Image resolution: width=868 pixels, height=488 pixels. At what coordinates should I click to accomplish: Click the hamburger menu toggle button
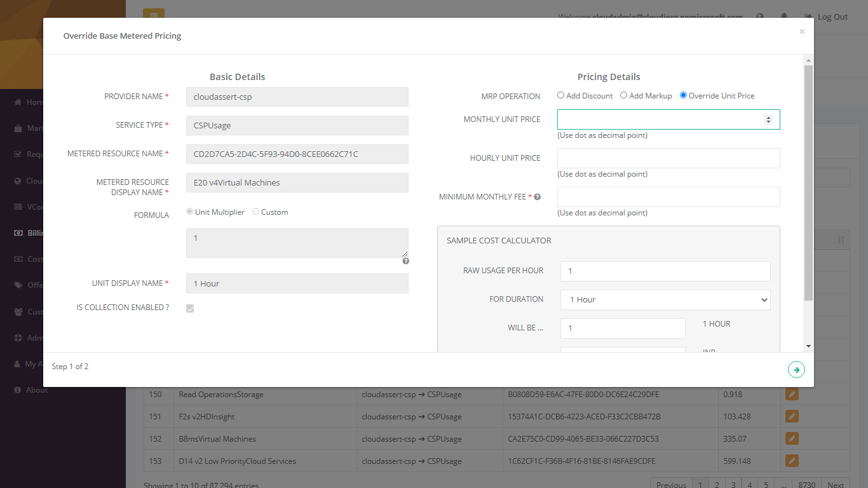click(153, 14)
